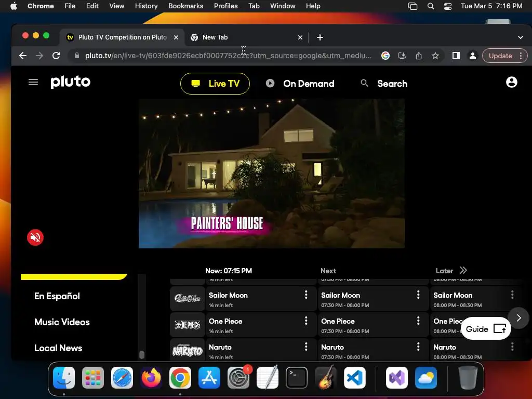
Task: Choose the Local News category
Action: click(58, 348)
